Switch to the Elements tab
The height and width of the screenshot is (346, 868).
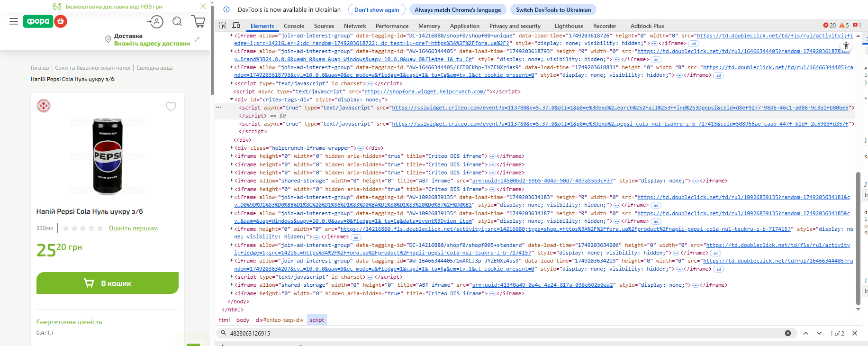[x=262, y=26]
